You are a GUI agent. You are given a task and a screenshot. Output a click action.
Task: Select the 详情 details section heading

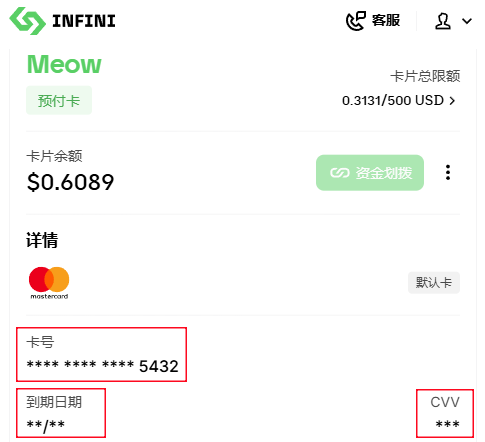click(42, 240)
